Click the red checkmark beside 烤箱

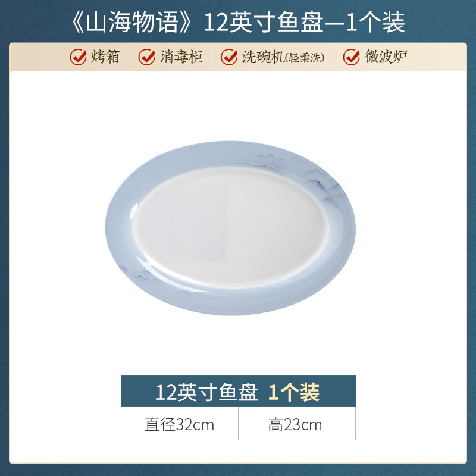(79, 57)
